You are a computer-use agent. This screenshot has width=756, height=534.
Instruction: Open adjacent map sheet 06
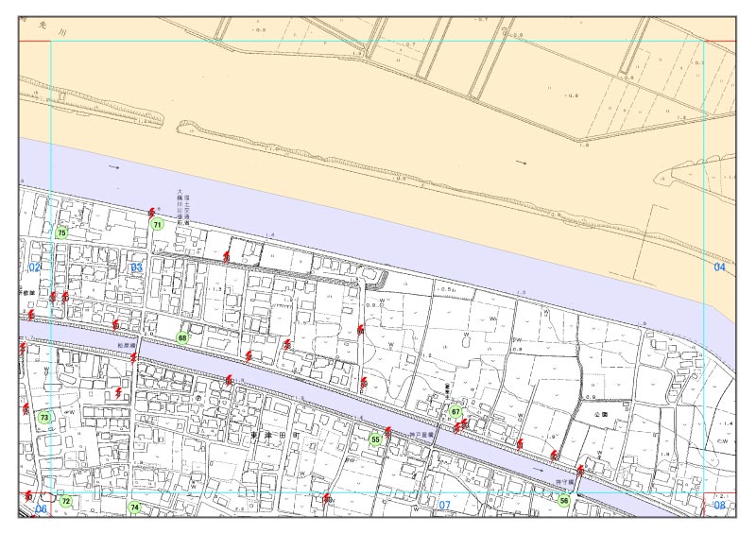[x=41, y=508]
